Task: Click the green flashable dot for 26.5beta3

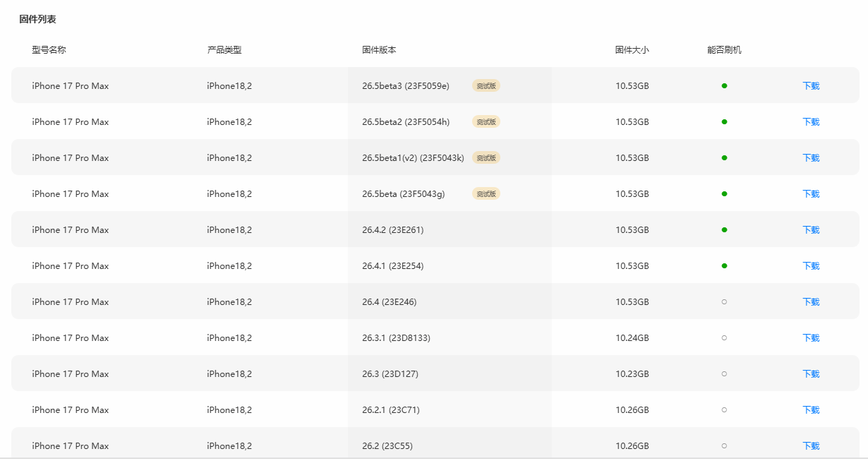Action: click(724, 86)
